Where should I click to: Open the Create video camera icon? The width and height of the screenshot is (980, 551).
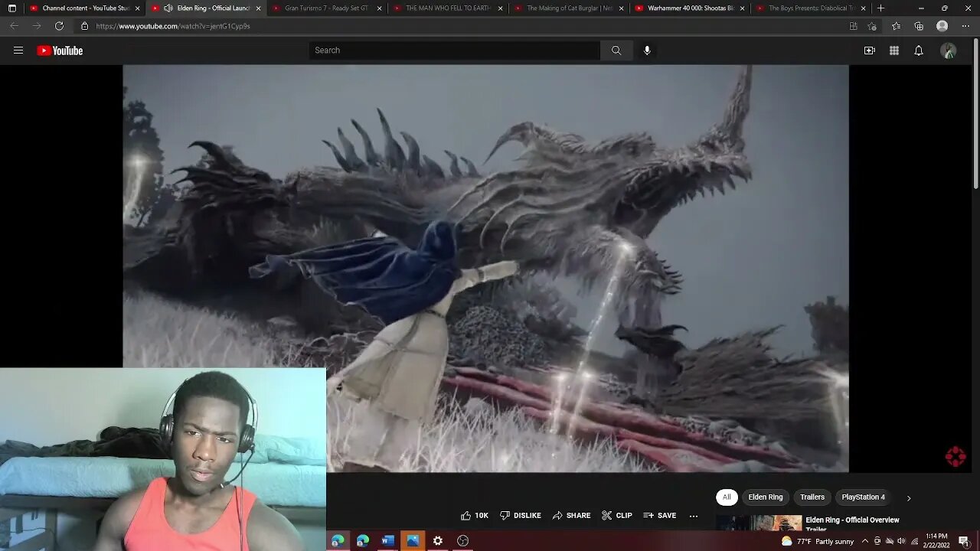(869, 51)
